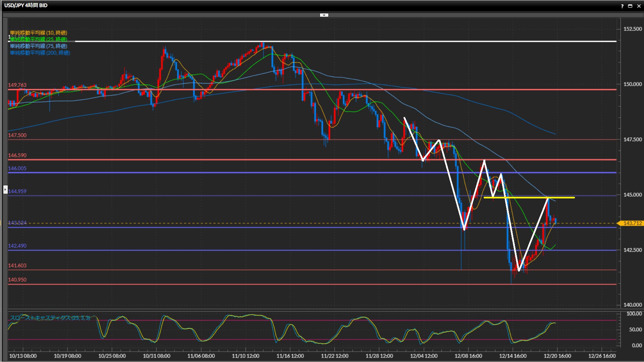Viewport: 644px width, 362px height.
Task: Select the 146.005 horizontal line label
Action: pyautogui.click(x=17, y=168)
